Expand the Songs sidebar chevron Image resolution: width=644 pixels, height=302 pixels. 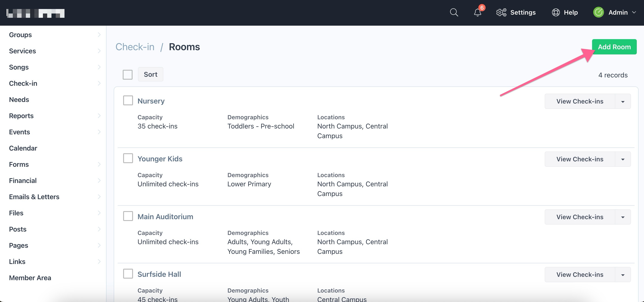coord(99,67)
